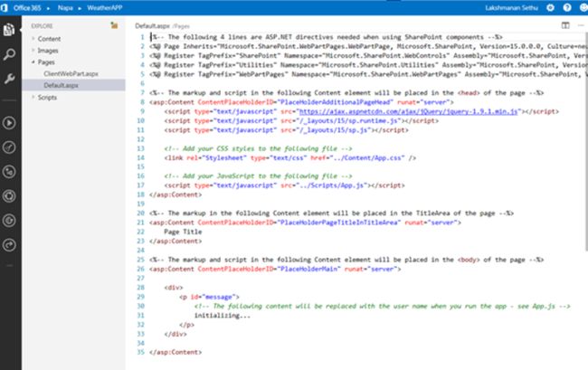Click the sp.runtime.js script line
The width and height of the screenshot is (588, 370).
click(301, 120)
